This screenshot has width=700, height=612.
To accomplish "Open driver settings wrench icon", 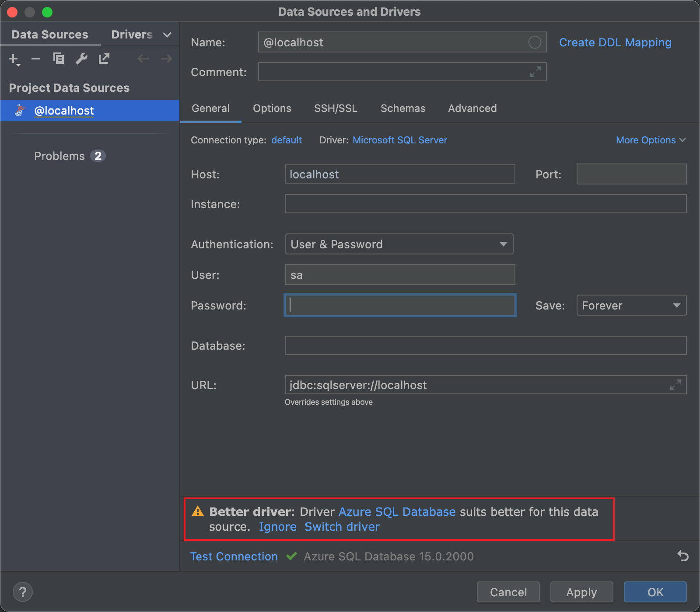I will pyautogui.click(x=81, y=59).
